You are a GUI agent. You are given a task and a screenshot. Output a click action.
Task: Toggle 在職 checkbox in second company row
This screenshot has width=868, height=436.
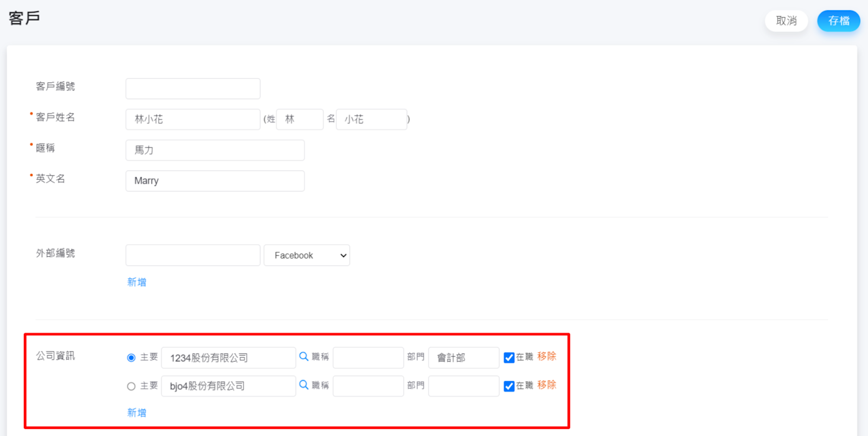pyautogui.click(x=509, y=386)
